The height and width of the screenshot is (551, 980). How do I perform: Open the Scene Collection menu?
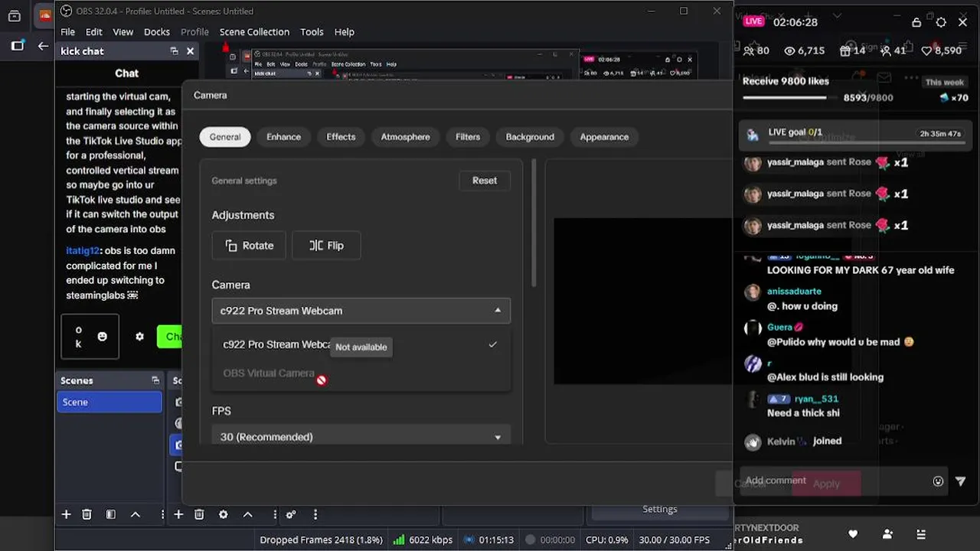[254, 31]
